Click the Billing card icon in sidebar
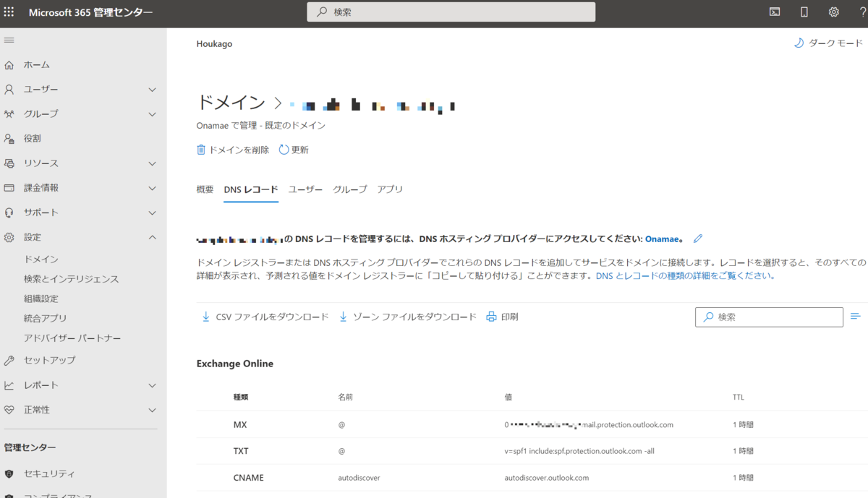 point(9,188)
